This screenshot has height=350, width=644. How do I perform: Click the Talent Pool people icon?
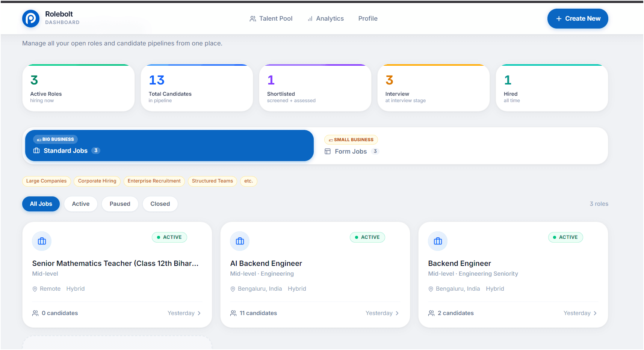pyautogui.click(x=253, y=19)
